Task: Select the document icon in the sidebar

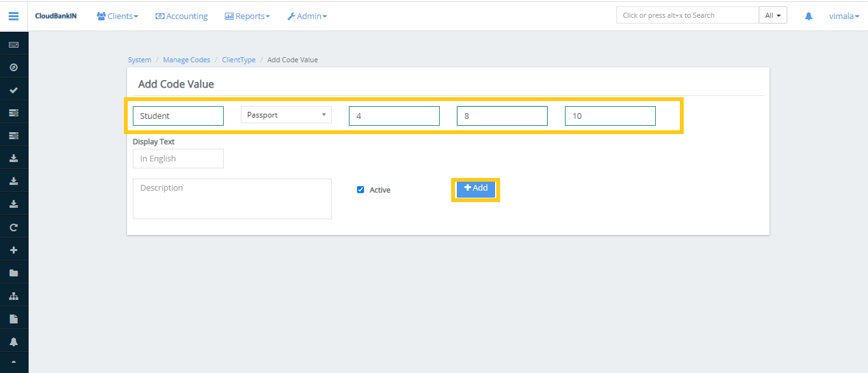Action: tap(14, 318)
